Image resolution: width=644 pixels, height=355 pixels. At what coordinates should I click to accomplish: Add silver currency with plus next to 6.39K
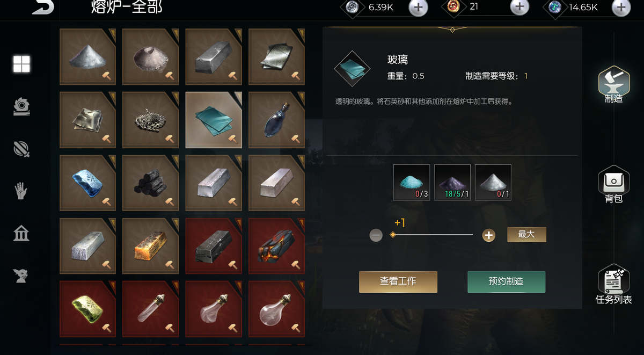[x=419, y=8]
